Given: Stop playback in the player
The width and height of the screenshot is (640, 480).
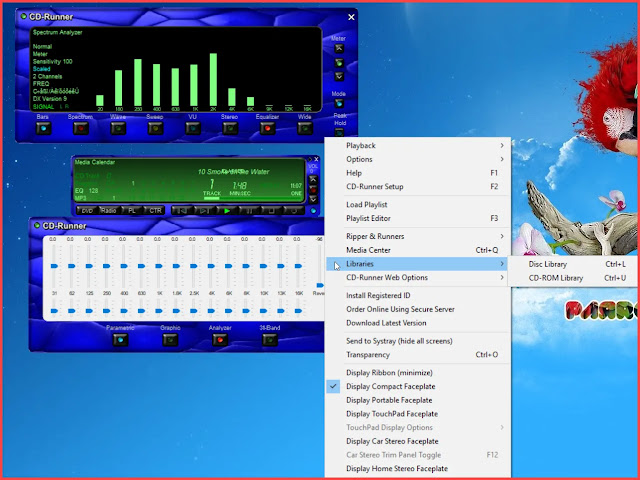Looking at the screenshot, I should click(x=271, y=211).
